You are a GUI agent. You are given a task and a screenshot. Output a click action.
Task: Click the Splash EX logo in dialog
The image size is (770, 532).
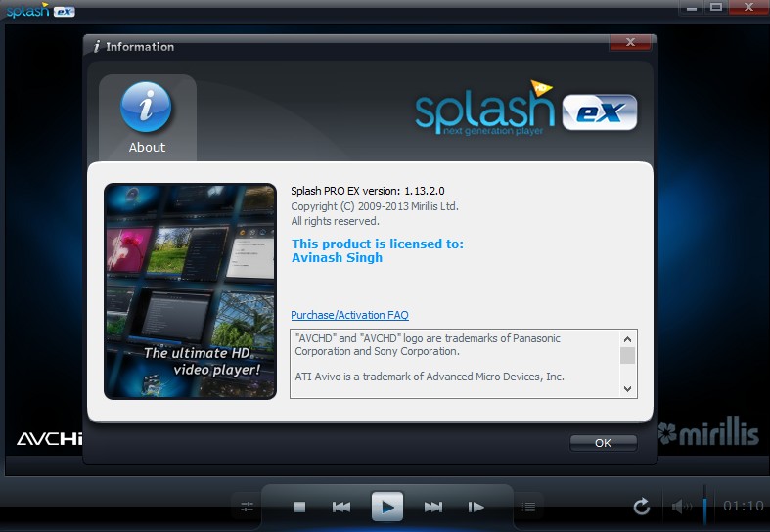[x=526, y=111]
